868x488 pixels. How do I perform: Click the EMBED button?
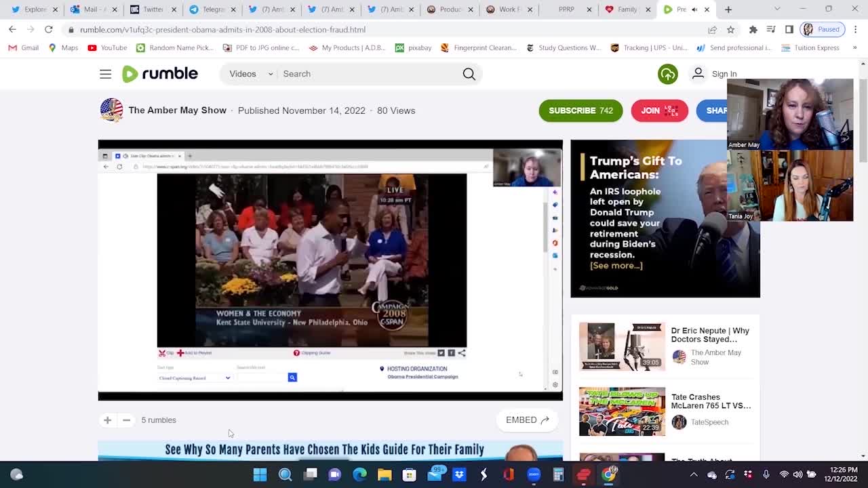[x=527, y=420]
